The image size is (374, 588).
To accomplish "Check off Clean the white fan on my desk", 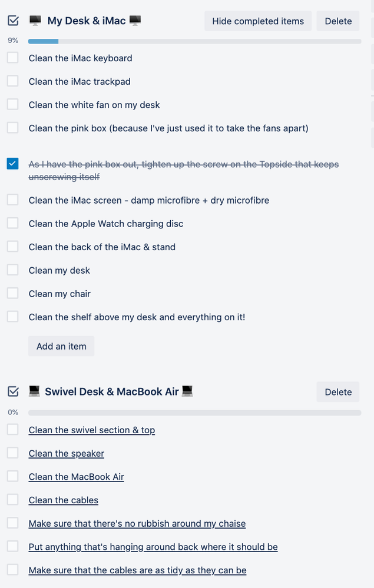I will tap(12, 104).
